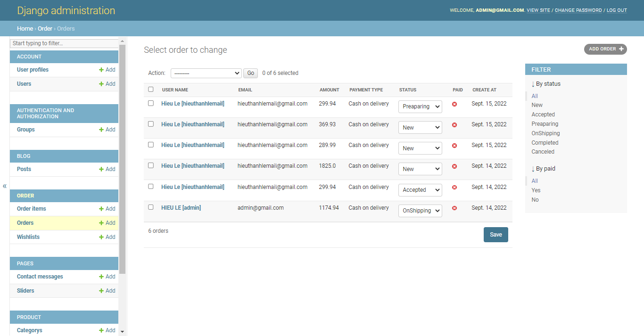
Task: Open the status dropdown of the 369.93 order
Action: tap(420, 127)
